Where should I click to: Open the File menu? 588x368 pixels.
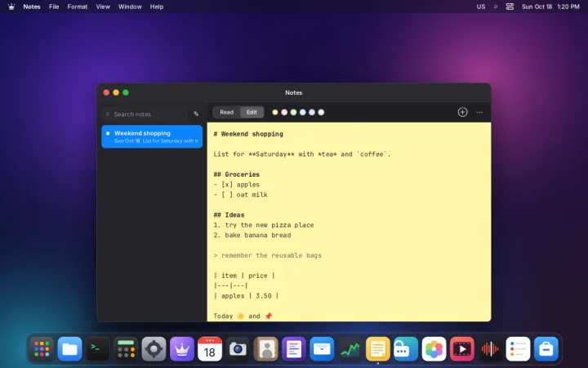[54, 7]
